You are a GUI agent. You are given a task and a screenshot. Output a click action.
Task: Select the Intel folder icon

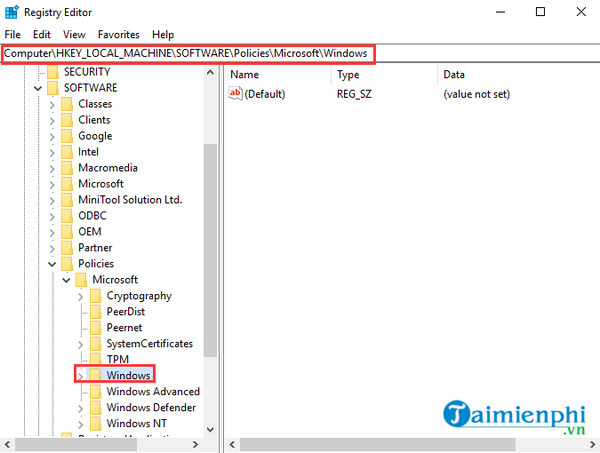[x=67, y=152]
